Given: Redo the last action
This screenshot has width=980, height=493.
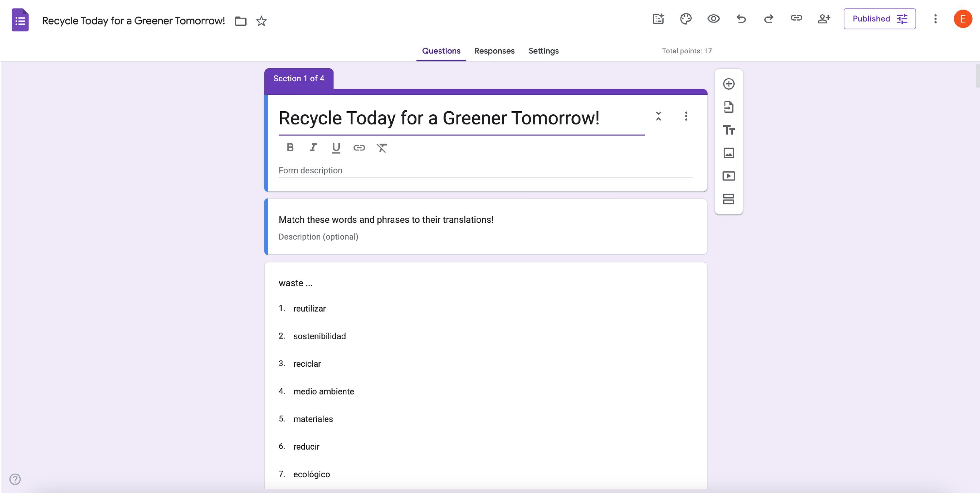Looking at the screenshot, I should (768, 19).
